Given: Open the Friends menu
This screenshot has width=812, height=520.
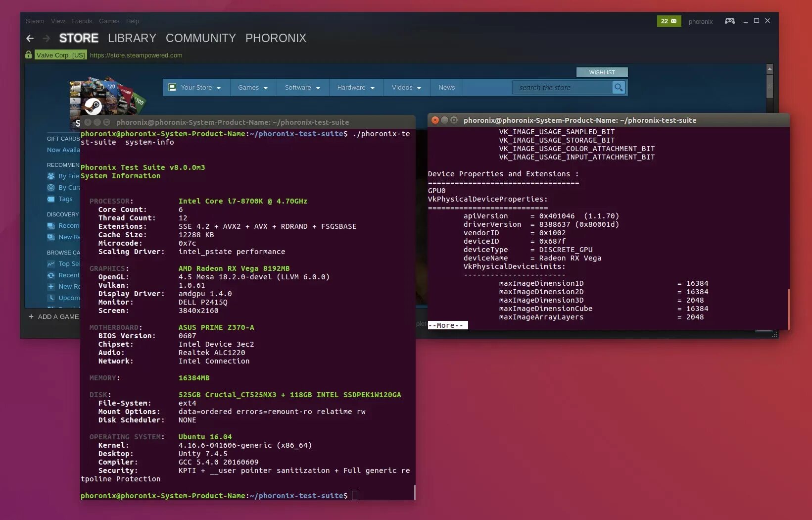Looking at the screenshot, I should tap(82, 21).
